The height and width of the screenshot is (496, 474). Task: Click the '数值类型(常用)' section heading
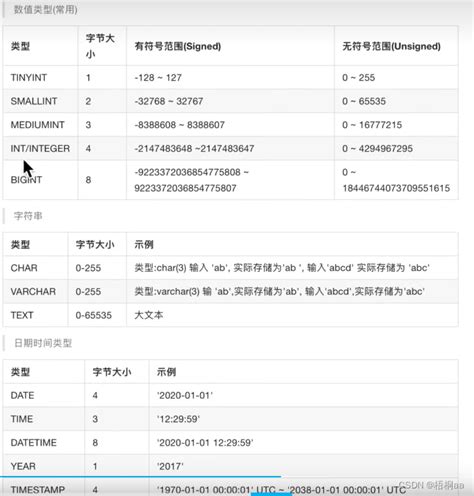point(46,10)
